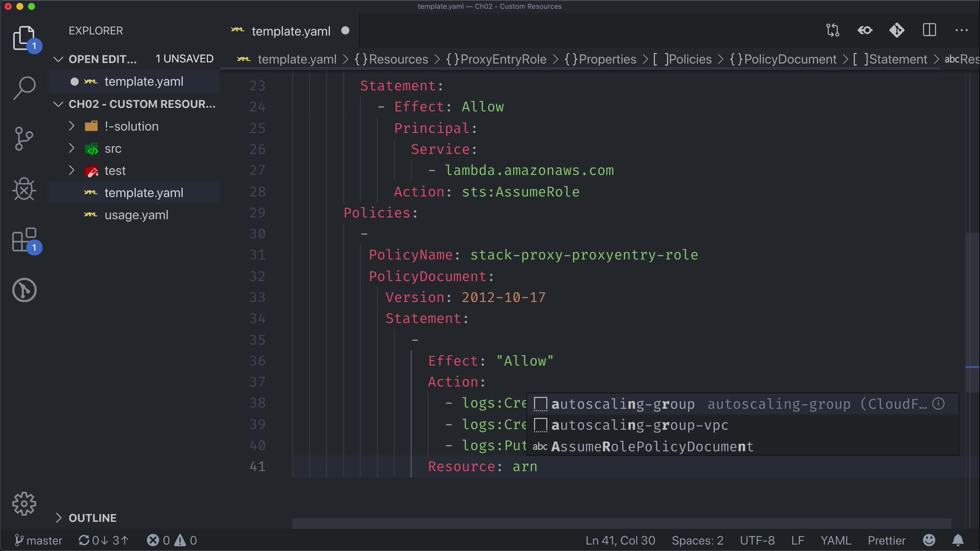Open the Debug view icon
This screenshot has height=551, width=980.
tap(24, 189)
